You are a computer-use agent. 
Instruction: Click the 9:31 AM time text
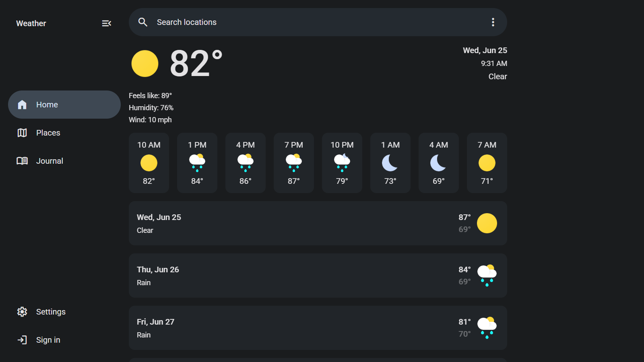(x=494, y=64)
